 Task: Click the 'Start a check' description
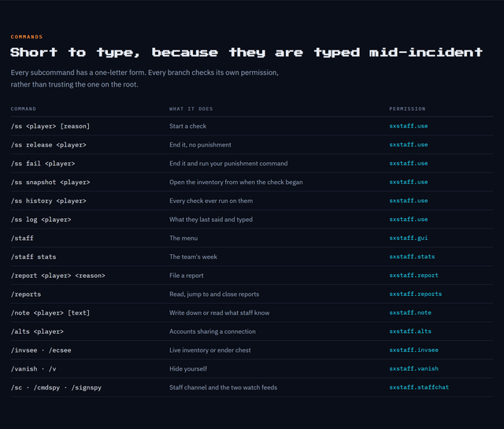[187, 126]
